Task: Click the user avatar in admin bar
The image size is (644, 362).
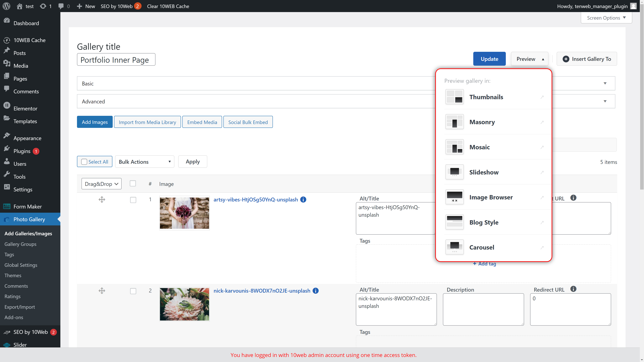Action: [x=633, y=6]
